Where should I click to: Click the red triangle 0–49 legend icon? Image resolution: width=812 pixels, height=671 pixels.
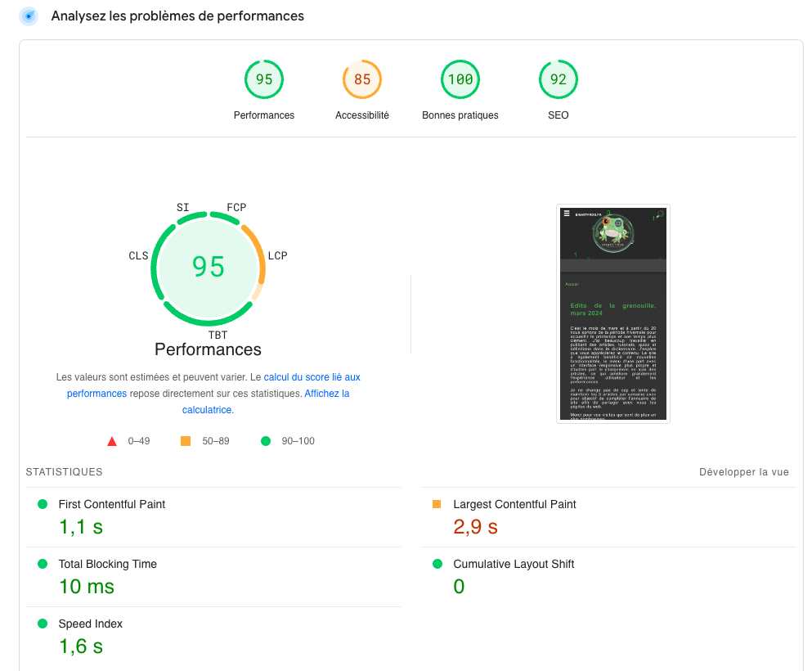click(x=112, y=441)
